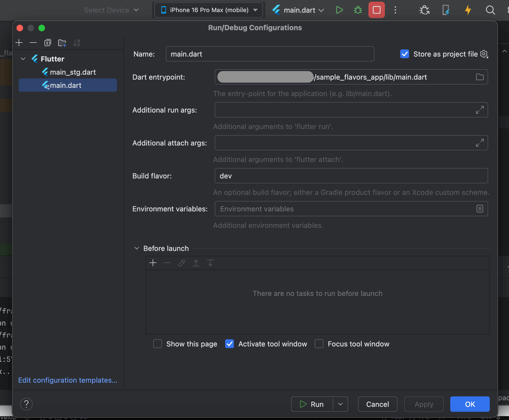The height and width of the screenshot is (420, 509).
Task: Open the main.dart run configuration dropdown
Action: pyautogui.click(x=298, y=10)
